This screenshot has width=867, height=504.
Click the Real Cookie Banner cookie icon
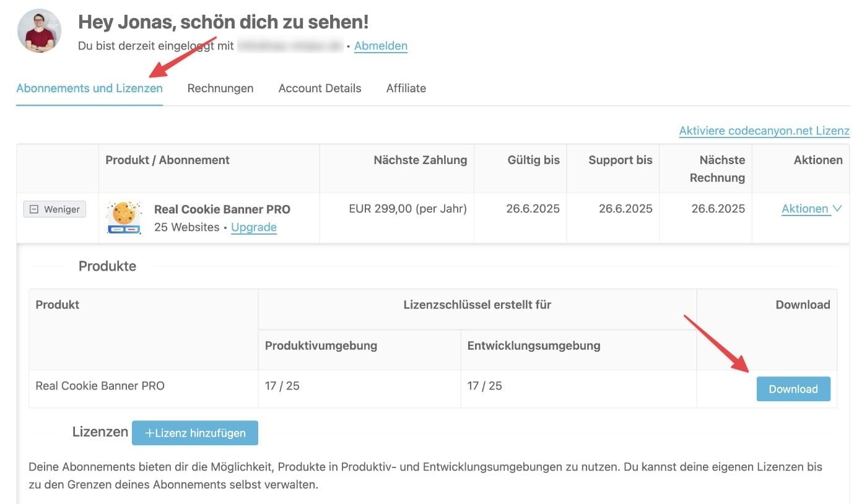click(x=124, y=217)
